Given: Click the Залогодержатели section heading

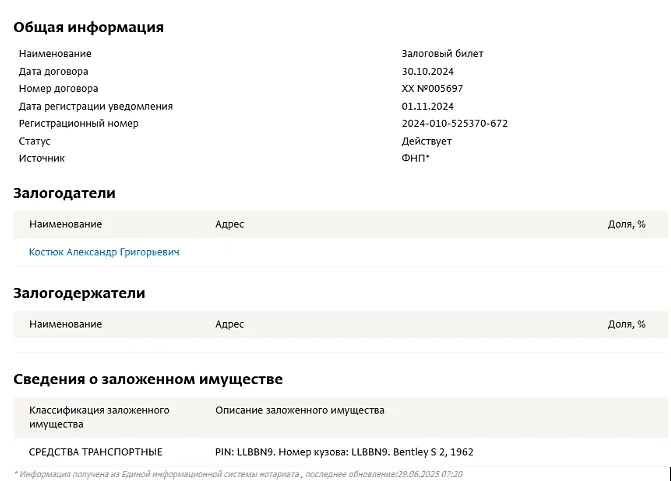Looking at the screenshot, I should pos(79,293).
